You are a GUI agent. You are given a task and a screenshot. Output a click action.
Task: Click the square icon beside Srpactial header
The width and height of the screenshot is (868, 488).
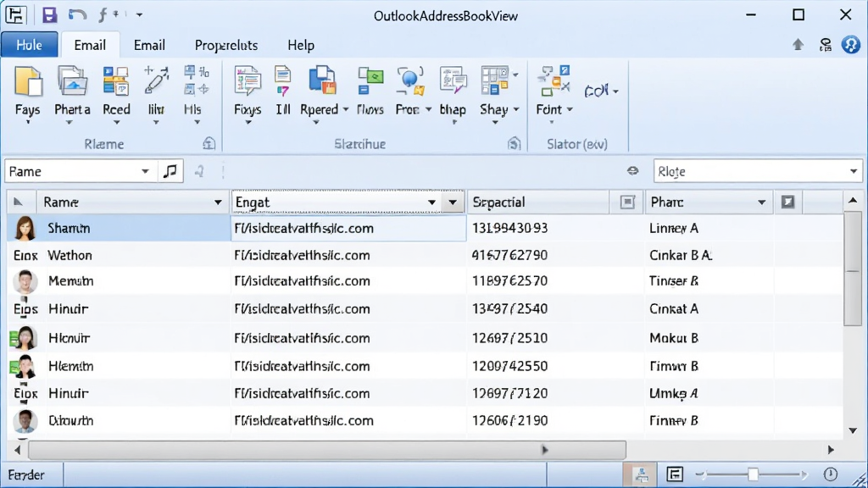coord(627,202)
